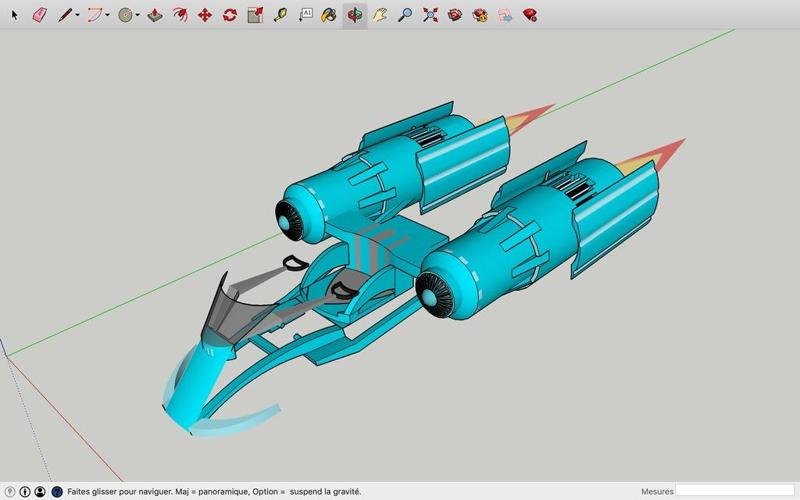Pick the pink Eraser tool
The image size is (800, 500).
(39, 15)
